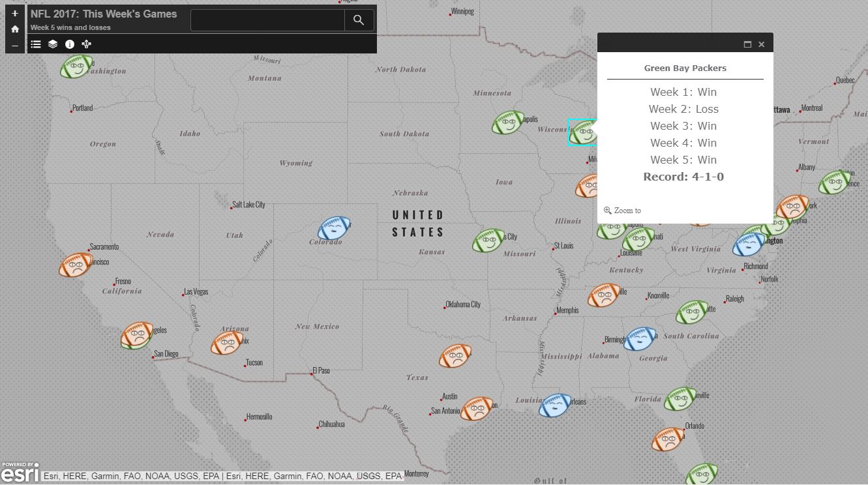
Task: Zoom in with the plus button
Action: [x=15, y=13]
